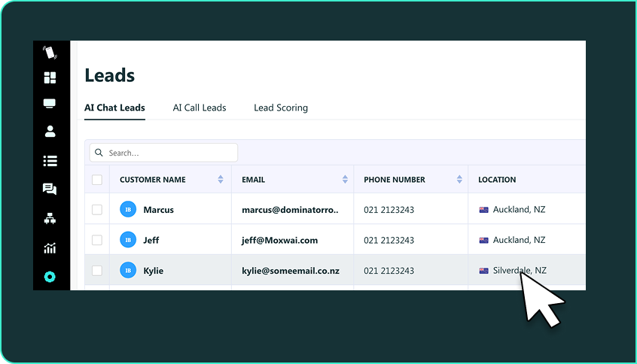Image resolution: width=637 pixels, height=364 pixels.
Task: Open the user profile sidebar icon
Action: (50, 132)
